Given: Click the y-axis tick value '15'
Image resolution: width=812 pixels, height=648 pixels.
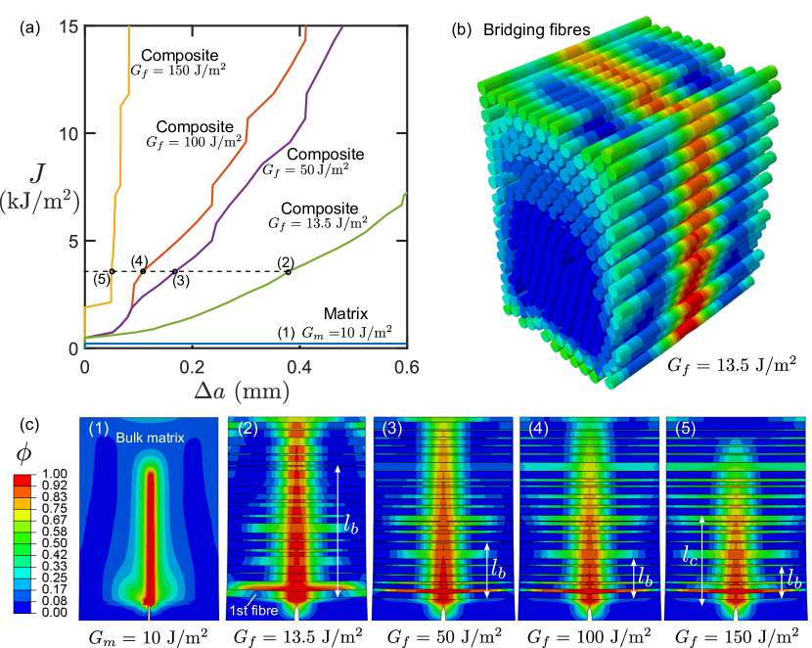Looking at the screenshot, I should pos(68,25).
